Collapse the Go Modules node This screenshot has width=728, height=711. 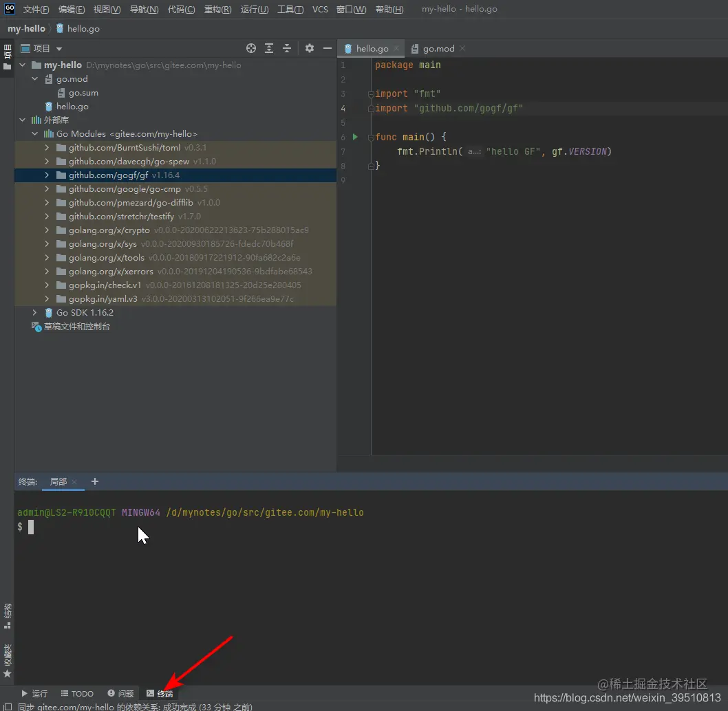pos(35,133)
